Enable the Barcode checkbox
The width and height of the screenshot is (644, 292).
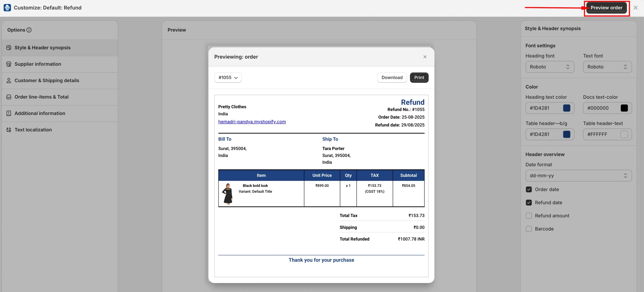point(529,229)
